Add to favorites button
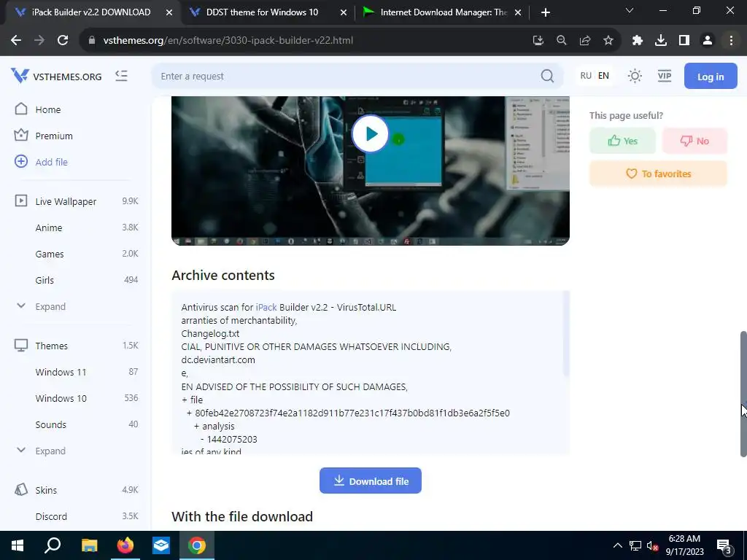 pos(658,174)
